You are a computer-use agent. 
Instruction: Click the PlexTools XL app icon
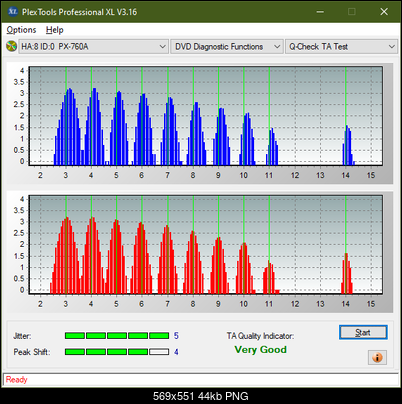click(x=12, y=12)
